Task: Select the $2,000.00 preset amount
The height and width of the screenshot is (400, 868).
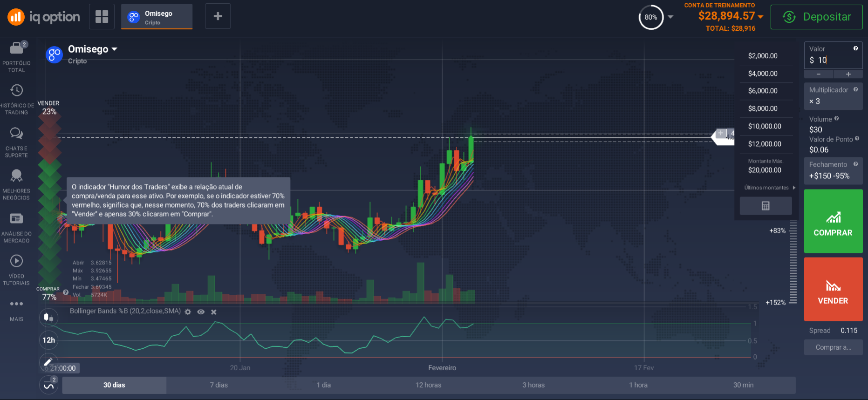Action: pos(763,56)
